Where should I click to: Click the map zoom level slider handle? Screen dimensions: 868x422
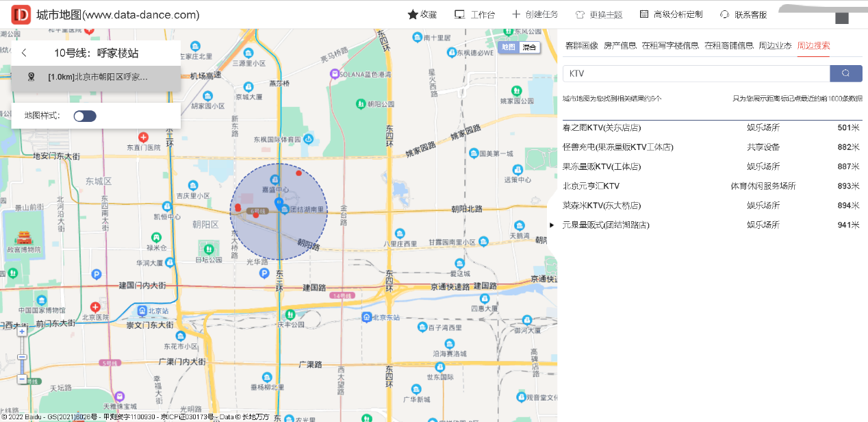(22, 357)
